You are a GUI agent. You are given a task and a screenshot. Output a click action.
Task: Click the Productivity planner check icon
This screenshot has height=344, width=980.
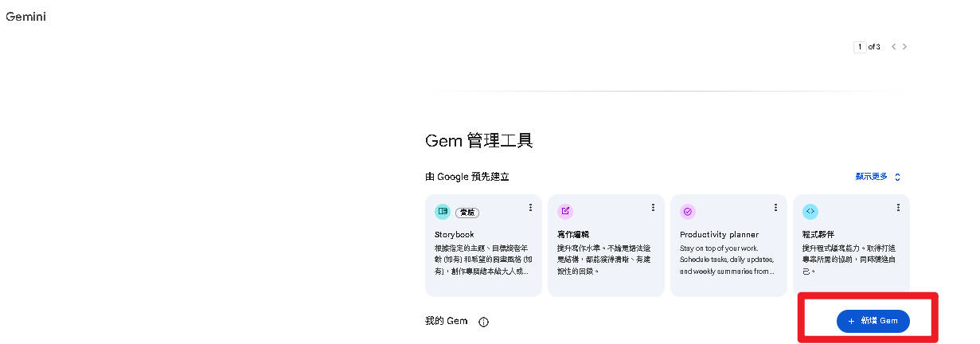coord(688,212)
